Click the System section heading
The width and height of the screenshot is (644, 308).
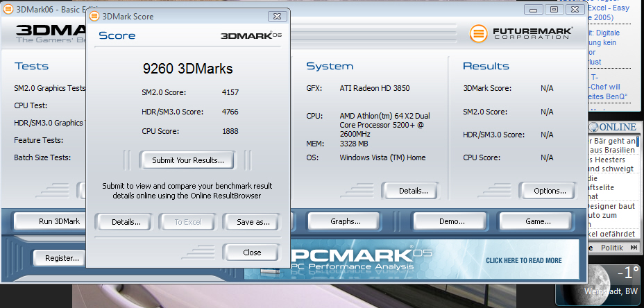(x=330, y=66)
